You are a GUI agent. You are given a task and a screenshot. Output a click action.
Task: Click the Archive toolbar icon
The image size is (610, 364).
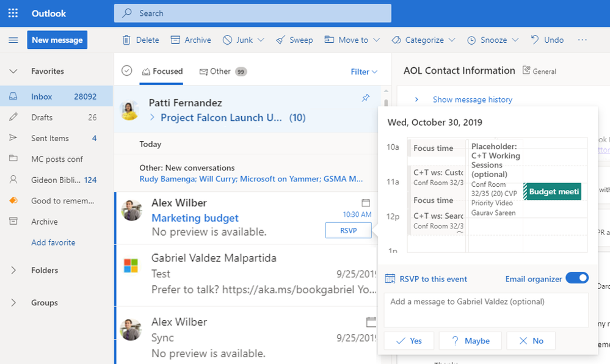click(x=175, y=40)
